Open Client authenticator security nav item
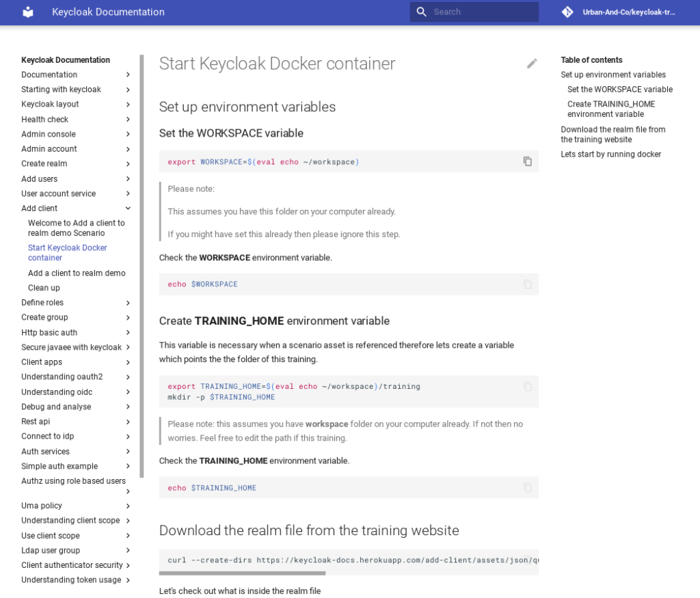 coord(72,565)
